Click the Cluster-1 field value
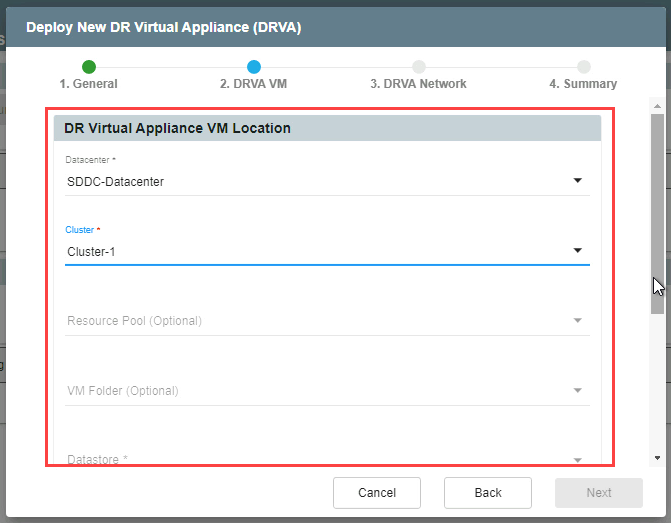 [x=91, y=252]
